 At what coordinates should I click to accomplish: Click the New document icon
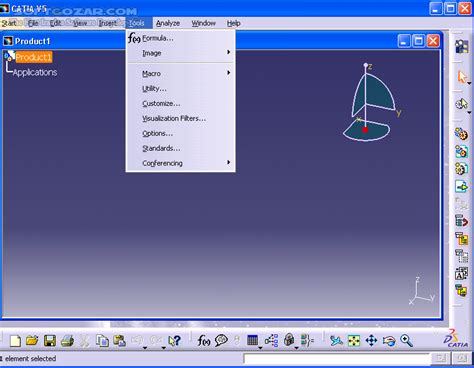[15, 341]
